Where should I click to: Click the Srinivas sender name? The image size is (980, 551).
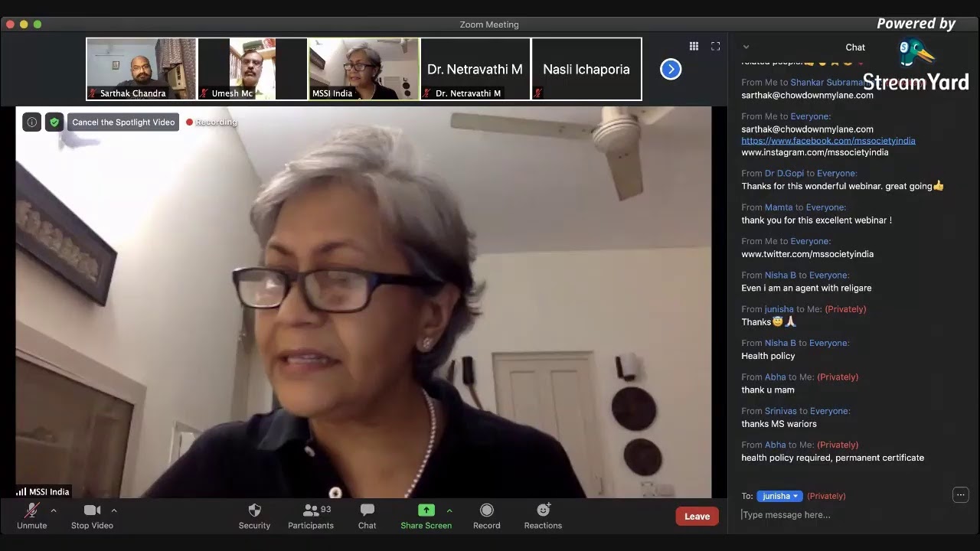point(781,411)
